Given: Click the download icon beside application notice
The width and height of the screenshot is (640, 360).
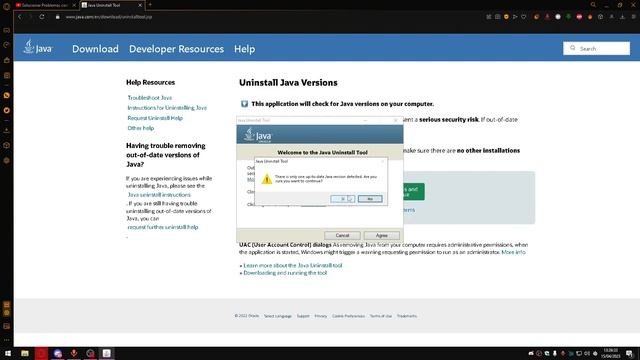Looking at the screenshot, I should pos(244,104).
